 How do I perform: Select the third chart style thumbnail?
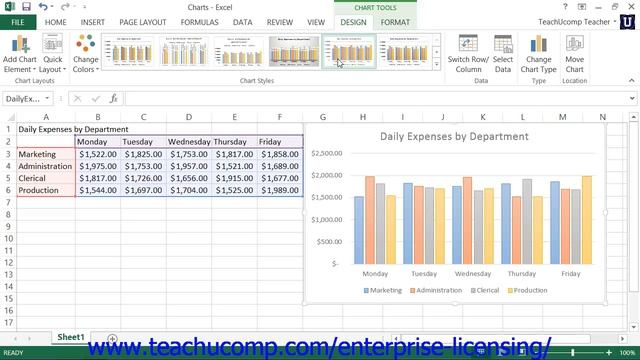click(239, 51)
